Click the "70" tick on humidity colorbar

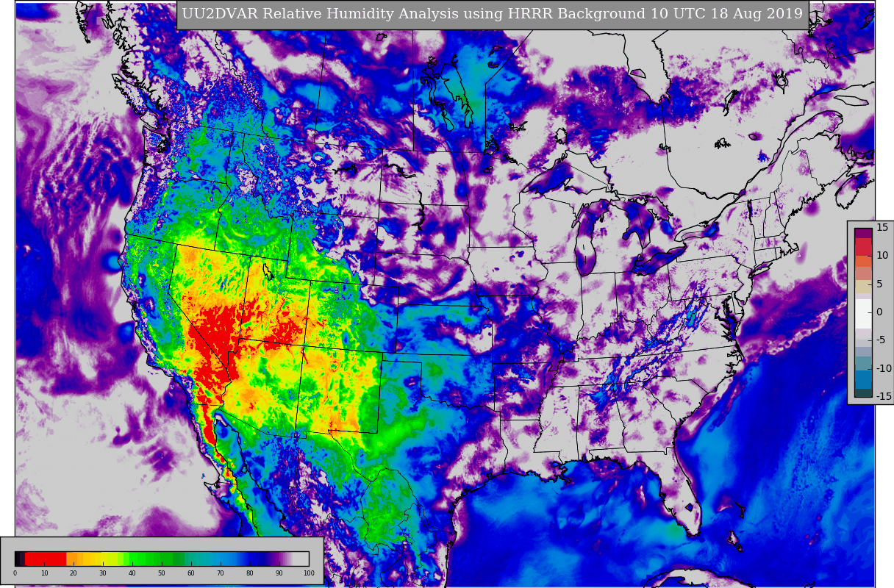click(x=221, y=573)
